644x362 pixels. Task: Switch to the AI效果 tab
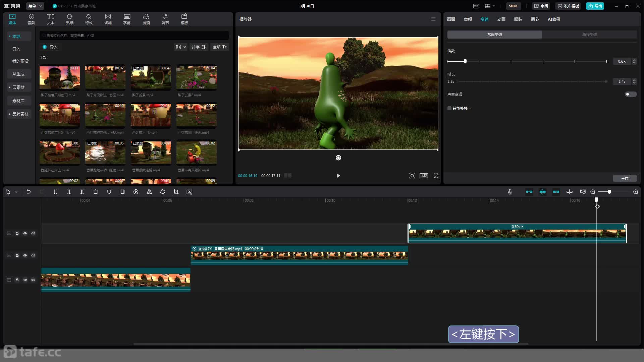pyautogui.click(x=554, y=19)
